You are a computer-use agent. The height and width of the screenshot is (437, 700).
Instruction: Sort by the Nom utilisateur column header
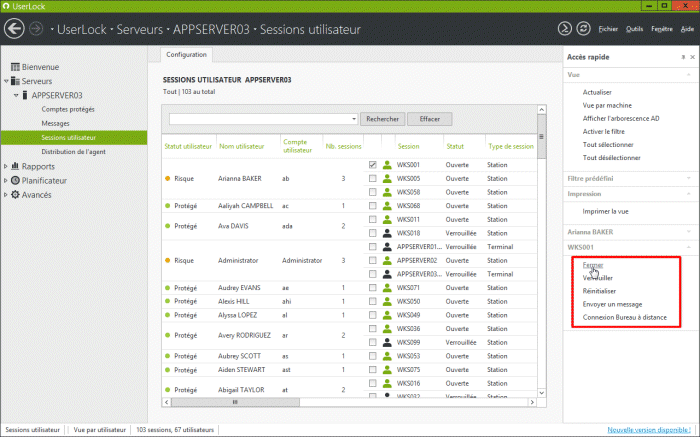pos(242,146)
